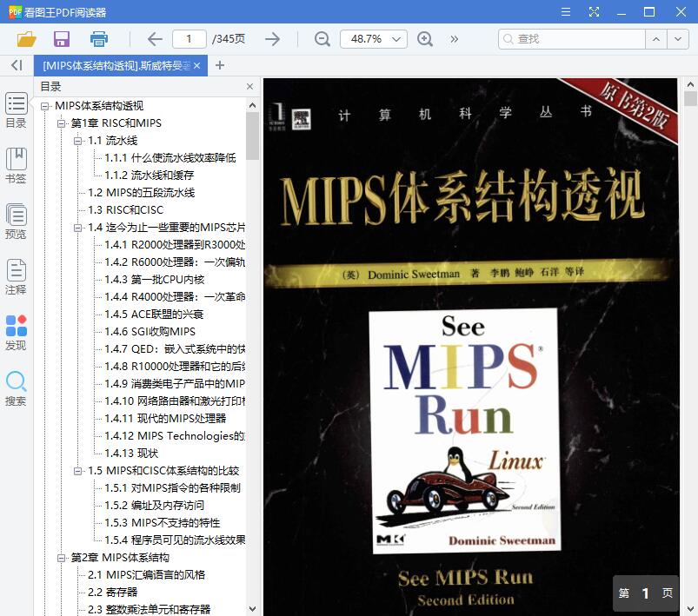Viewport: 698px width, 616px height.
Task: Jump to 1.5.1 对MIPS指令的各种限制
Action: [x=173, y=487]
